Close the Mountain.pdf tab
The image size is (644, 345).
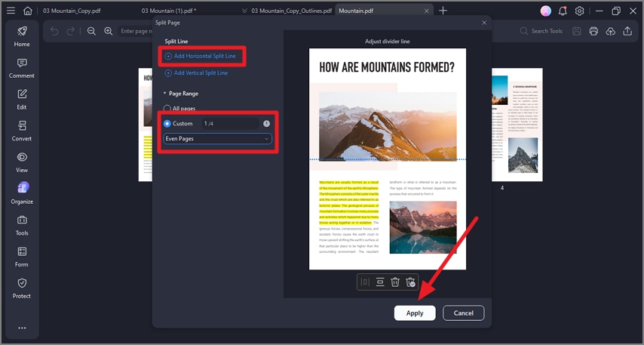(x=426, y=11)
